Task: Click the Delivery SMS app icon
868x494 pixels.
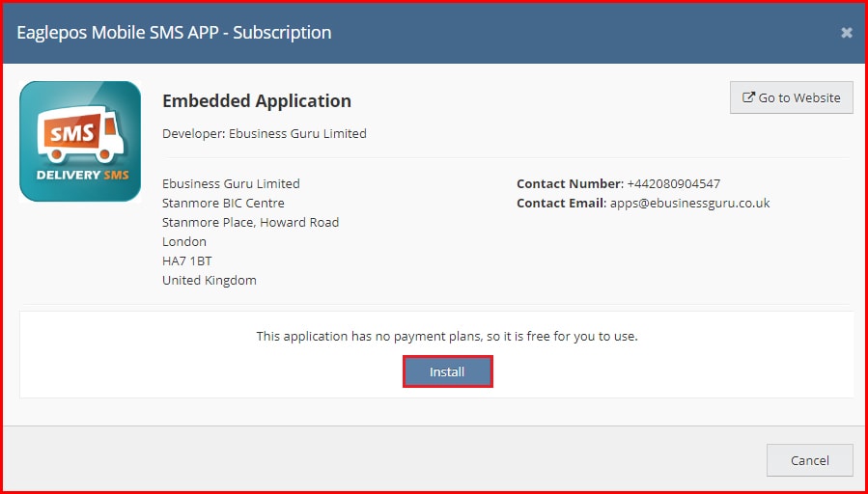Action: tap(80, 142)
